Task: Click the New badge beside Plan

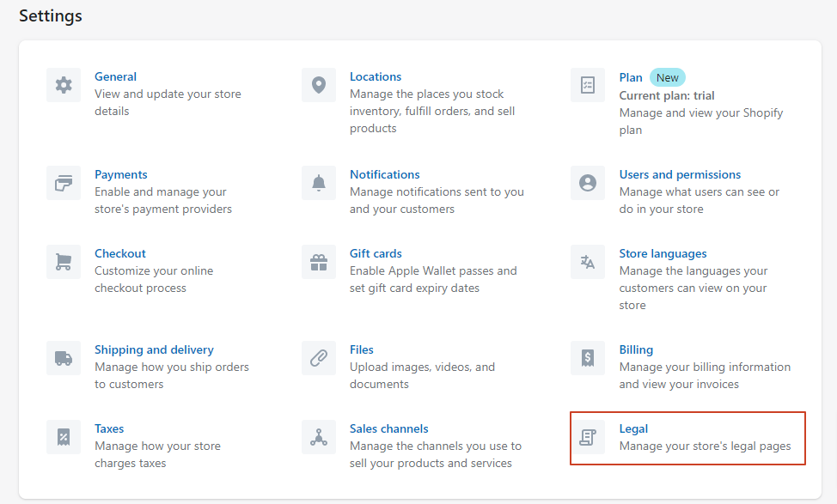Action: (667, 77)
